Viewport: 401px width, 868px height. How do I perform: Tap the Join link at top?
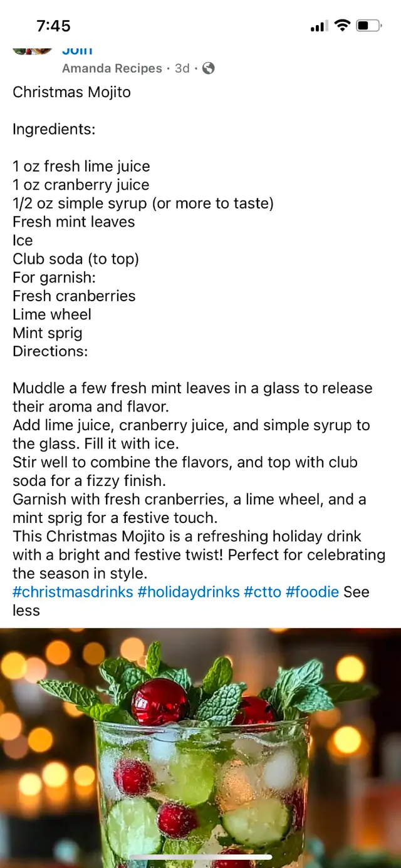77,50
